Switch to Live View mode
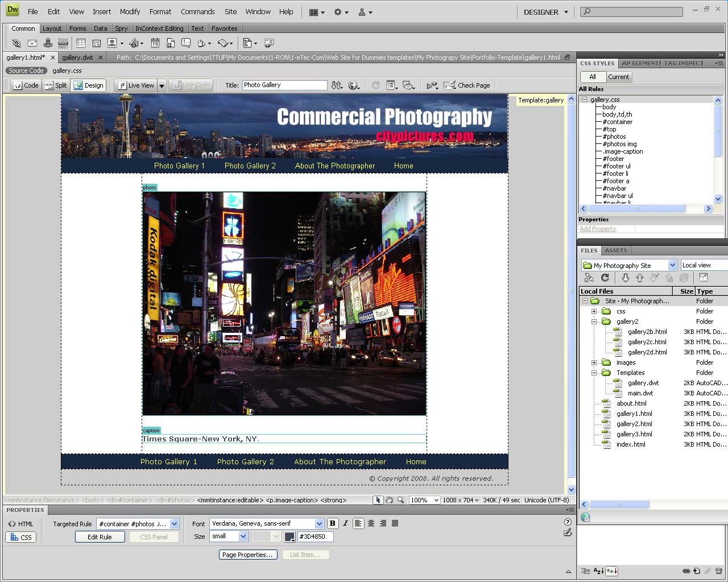728x582 pixels. click(x=136, y=85)
